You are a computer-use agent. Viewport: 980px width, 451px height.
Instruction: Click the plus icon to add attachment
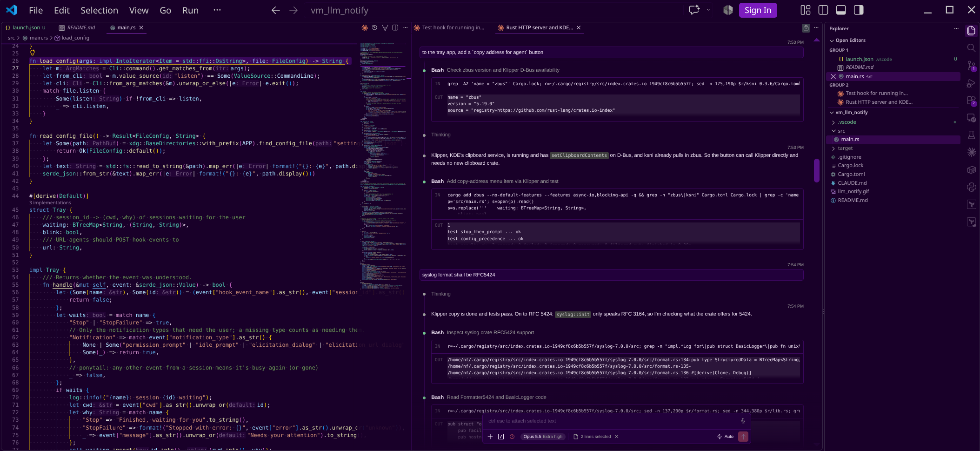coord(490,437)
